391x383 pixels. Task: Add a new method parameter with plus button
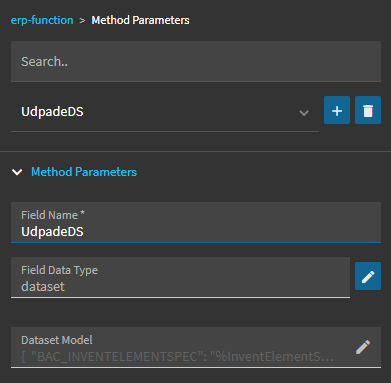point(337,110)
